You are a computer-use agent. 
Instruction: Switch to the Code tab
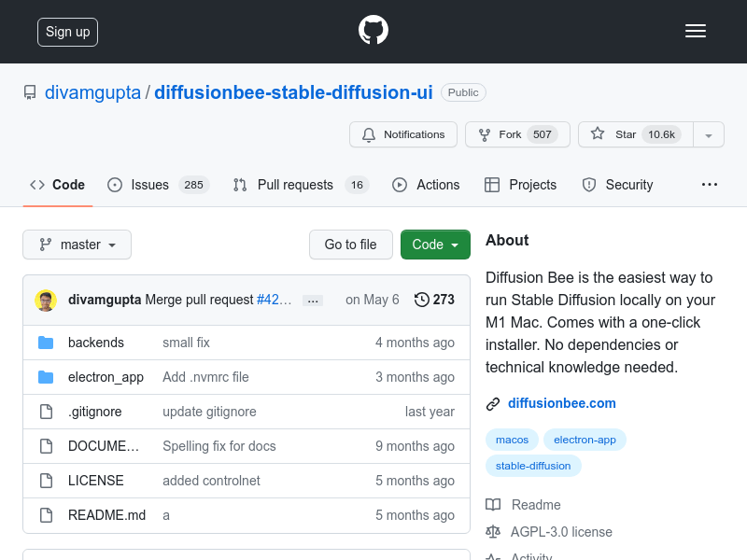pos(58,185)
